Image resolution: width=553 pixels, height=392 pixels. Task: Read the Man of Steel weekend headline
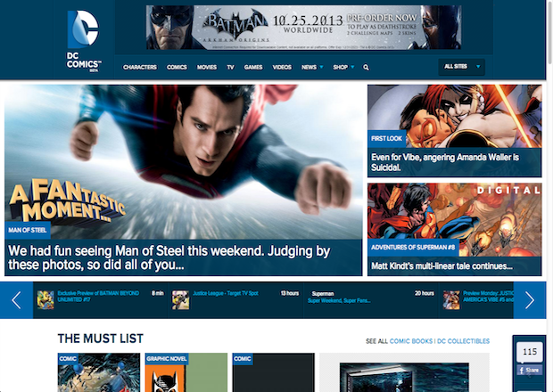(x=169, y=257)
